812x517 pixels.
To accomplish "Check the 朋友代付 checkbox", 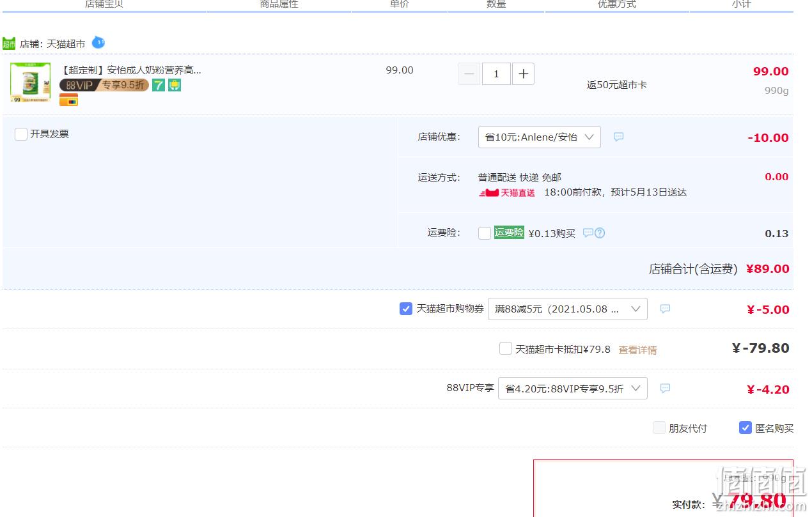I will 659,428.
